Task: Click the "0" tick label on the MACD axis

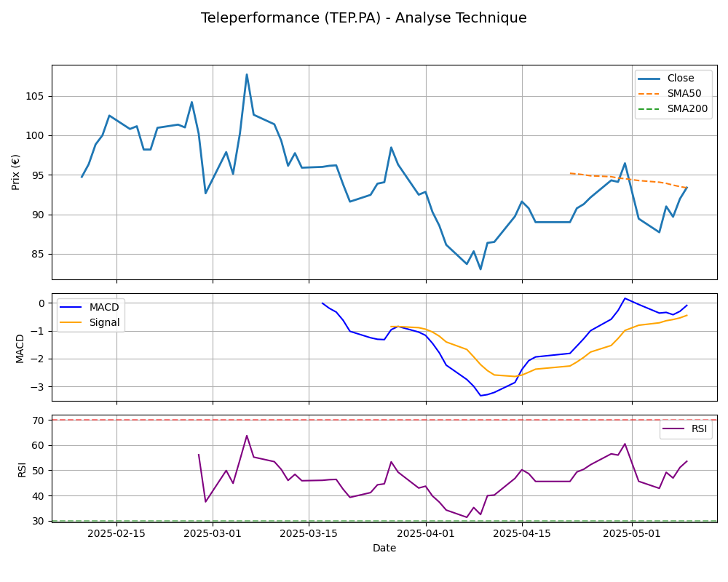Action: 41,303
